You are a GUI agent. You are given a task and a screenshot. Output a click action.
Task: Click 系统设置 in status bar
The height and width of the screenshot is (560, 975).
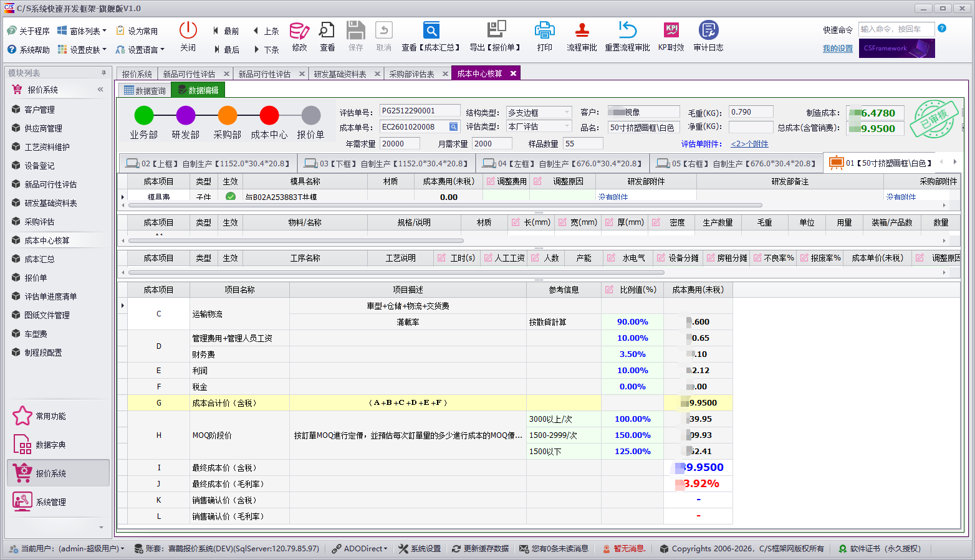point(420,549)
